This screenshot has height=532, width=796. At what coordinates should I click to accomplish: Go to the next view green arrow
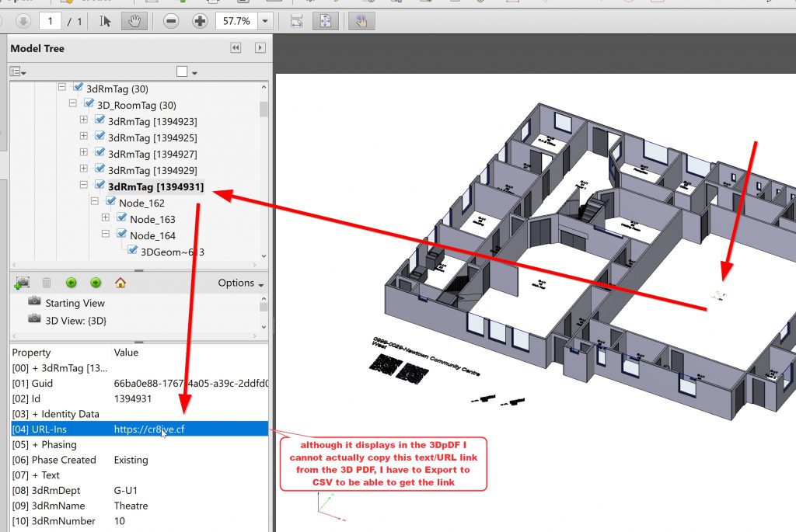tap(96, 283)
